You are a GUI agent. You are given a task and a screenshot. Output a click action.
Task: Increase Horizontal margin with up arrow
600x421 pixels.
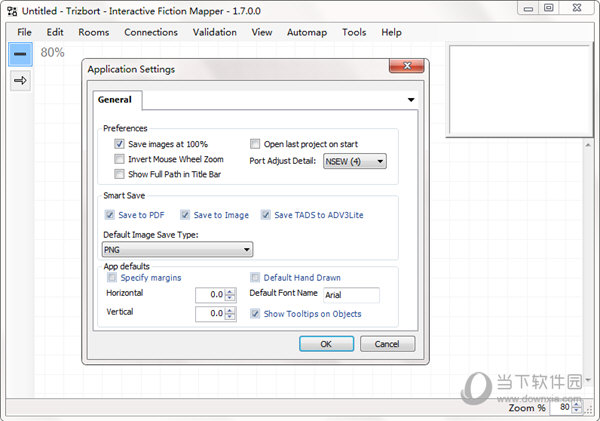coord(230,292)
